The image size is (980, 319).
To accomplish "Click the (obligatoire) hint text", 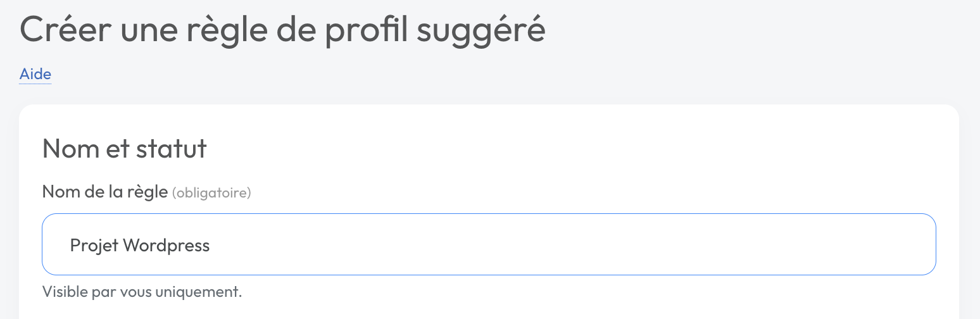I will pyautogui.click(x=211, y=192).
